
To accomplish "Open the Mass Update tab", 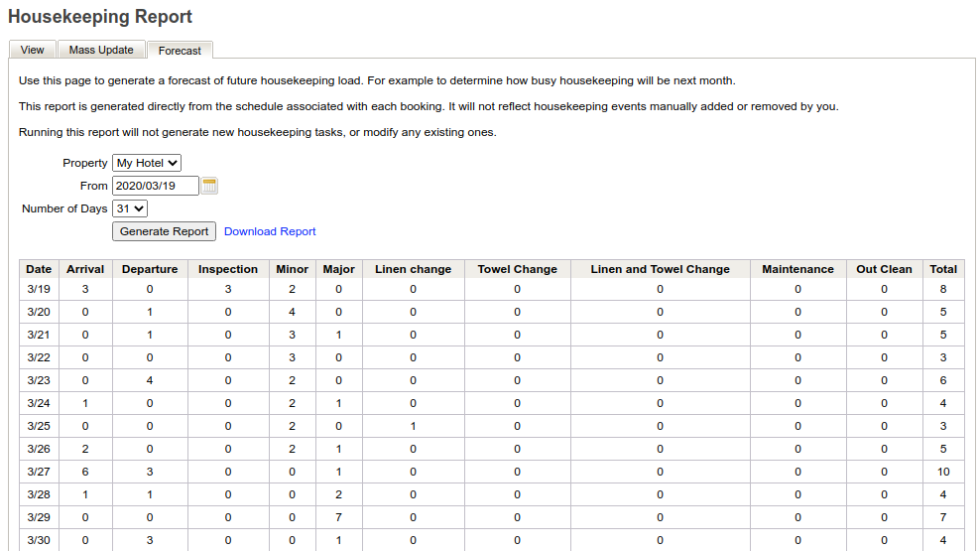I will click(101, 50).
